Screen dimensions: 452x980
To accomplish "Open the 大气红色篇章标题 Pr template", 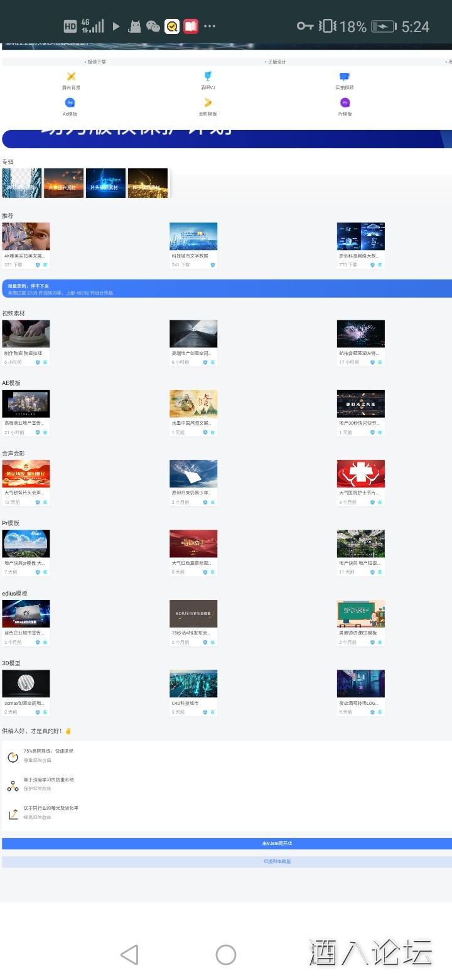I will (x=193, y=544).
